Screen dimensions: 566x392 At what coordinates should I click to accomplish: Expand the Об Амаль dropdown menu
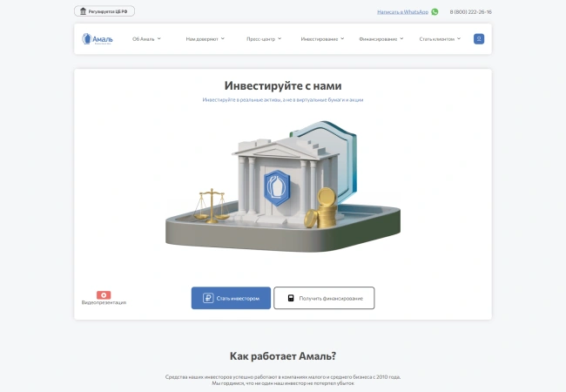click(146, 39)
